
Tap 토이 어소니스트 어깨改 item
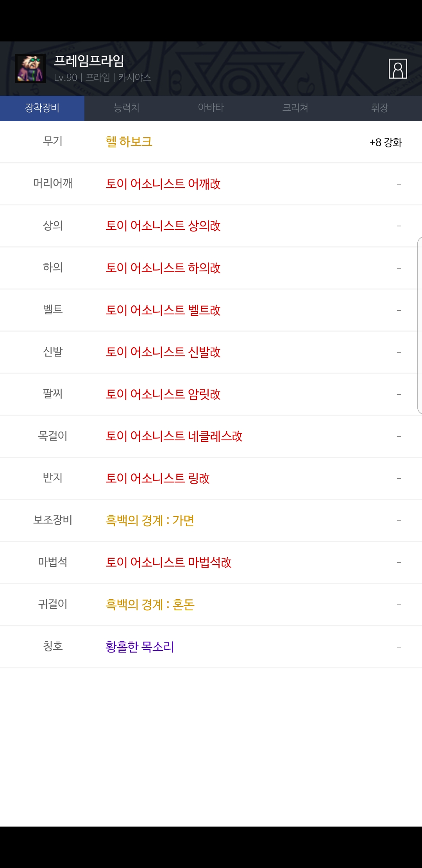click(x=163, y=184)
